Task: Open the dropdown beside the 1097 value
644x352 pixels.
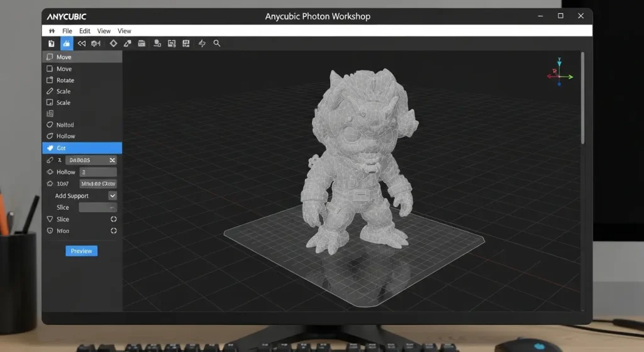Action: 98,184
